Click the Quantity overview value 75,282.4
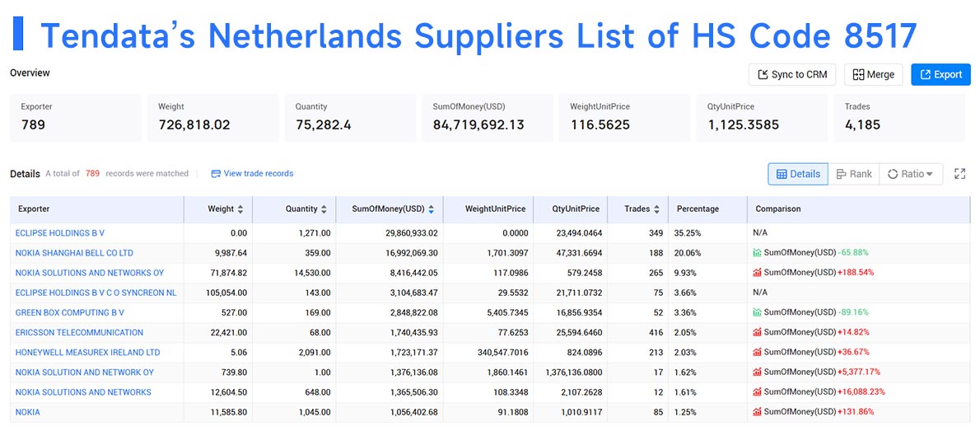This screenshot has height=431, width=980. (323, 124)
